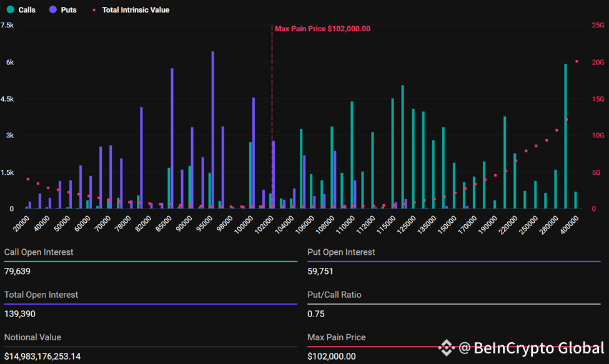Select the 82000 x-axis label
Image resolution: width=609 pixels, height=364 pixels.
[144, 224]
